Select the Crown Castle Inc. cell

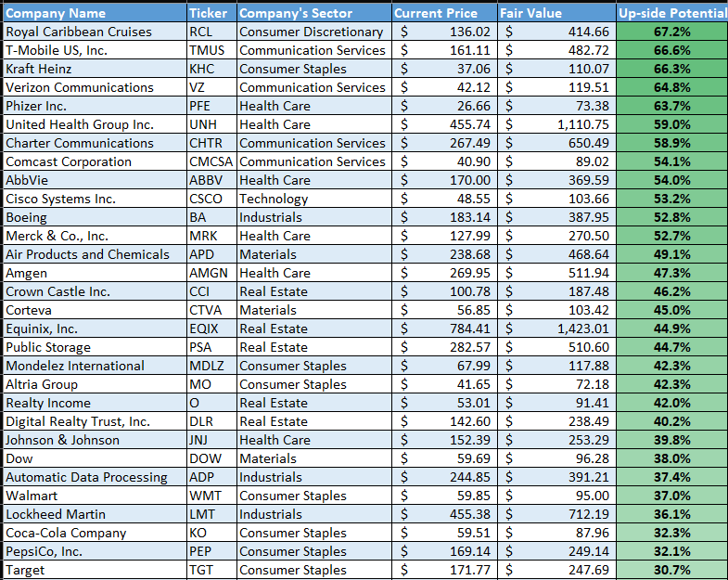95,292
